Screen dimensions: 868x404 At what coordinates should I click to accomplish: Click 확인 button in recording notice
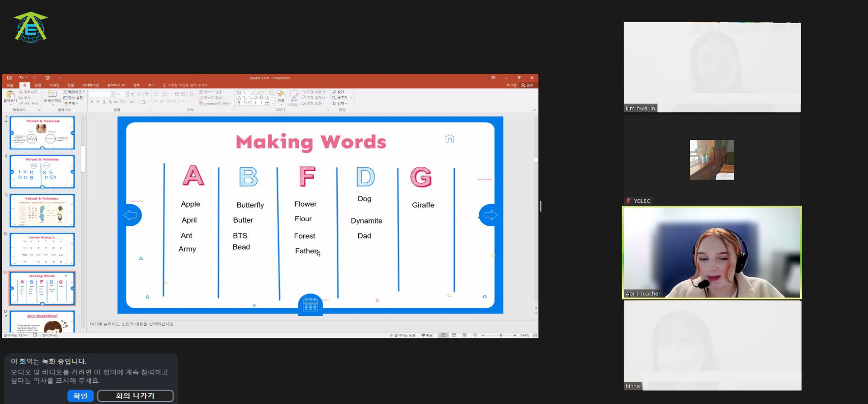coord(80,396)
